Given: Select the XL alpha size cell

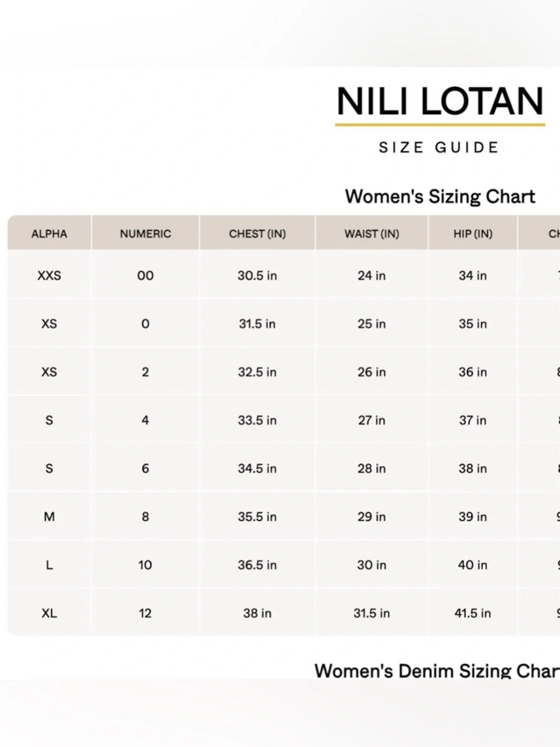Looking at the screenshot, I should pyautogui.click(x=49, y=613).
